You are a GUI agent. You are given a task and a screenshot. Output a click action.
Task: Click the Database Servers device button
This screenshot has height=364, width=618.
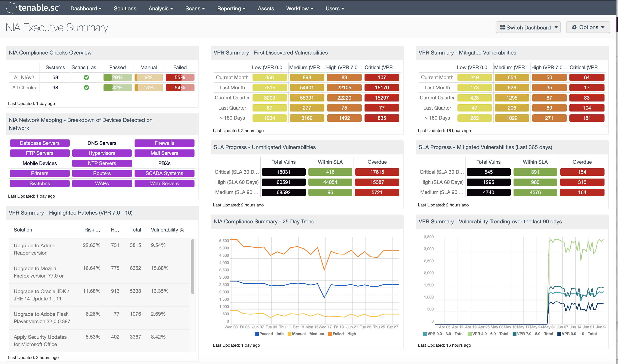pos(40,143)
